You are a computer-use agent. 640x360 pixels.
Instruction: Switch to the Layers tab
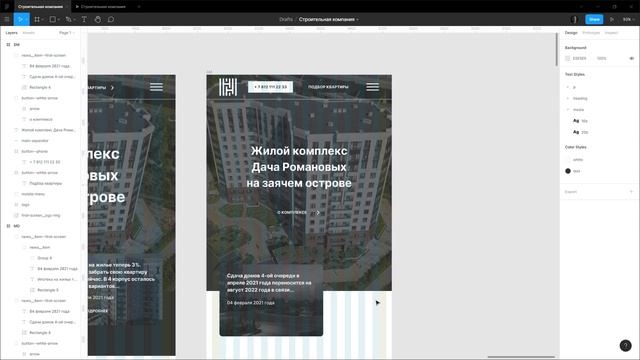click(x=11, y=33)
